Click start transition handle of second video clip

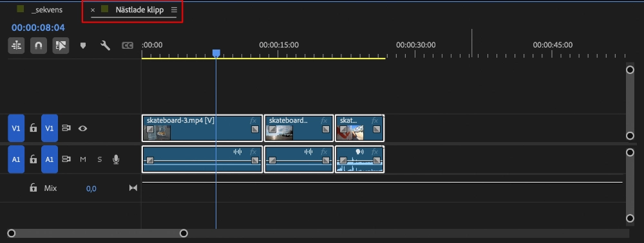tap(272, 129)
